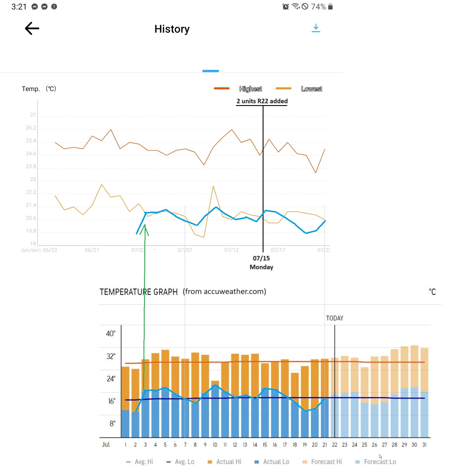Click the Forecast Lo legend label

(x=380, y=462)
